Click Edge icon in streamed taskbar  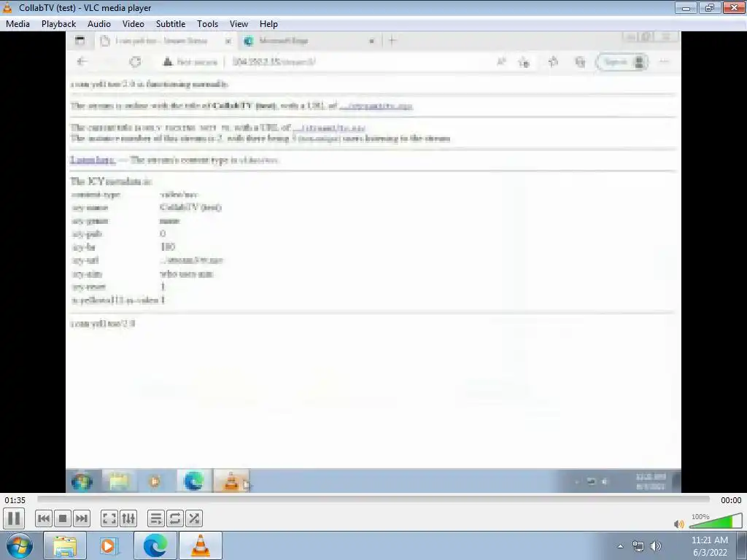[193, 481]
